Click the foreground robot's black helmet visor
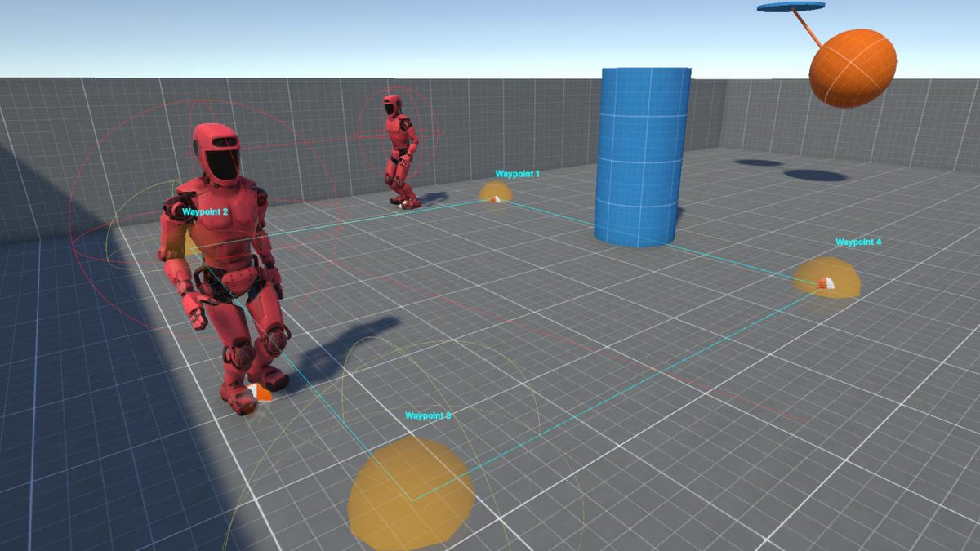980x551 pixels. (x=222, y=166)
